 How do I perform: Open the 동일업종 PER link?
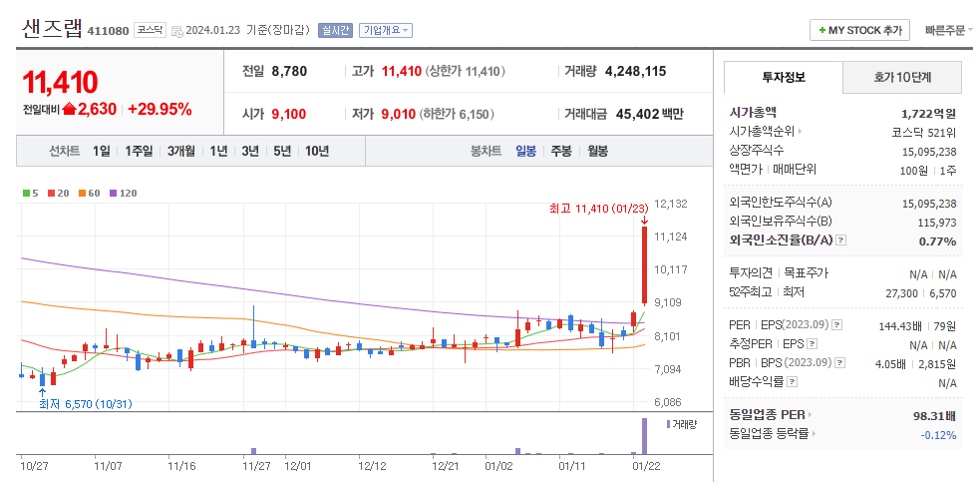[x=771, y=414]
